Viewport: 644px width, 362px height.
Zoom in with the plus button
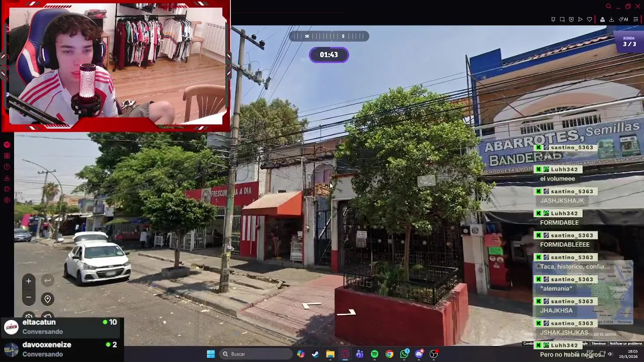(29, 281)
